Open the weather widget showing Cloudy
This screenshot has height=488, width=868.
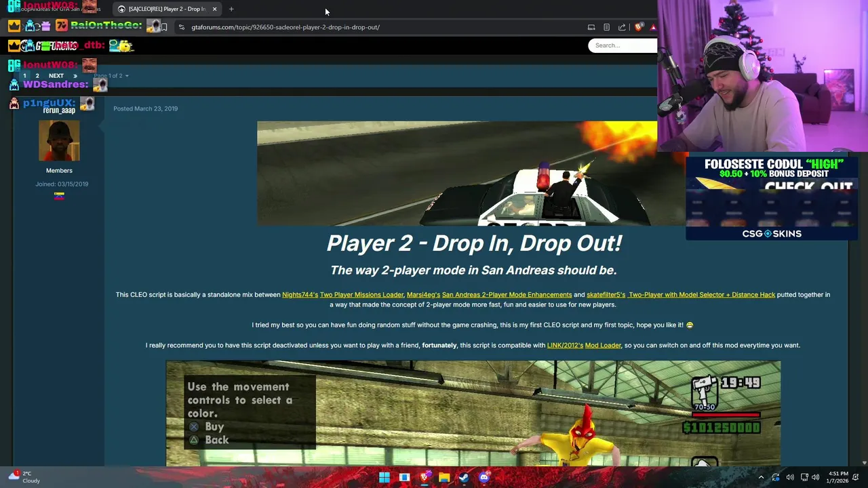[x=24, y=477]
